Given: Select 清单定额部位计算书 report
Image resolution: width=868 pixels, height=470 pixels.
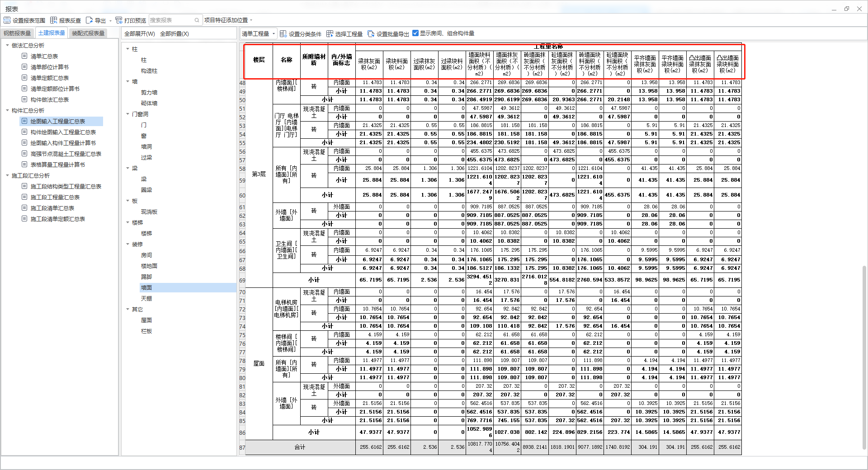Looking at the screenshot, I should (x=55, y=89).
